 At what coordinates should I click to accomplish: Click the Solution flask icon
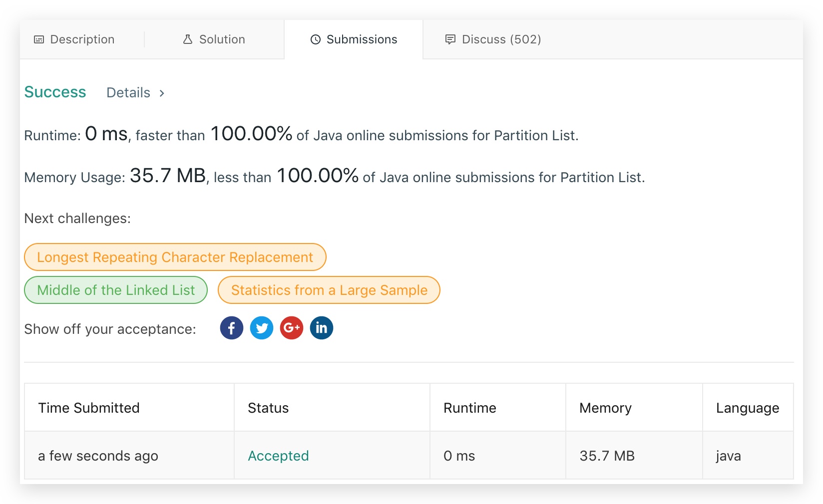click(188, 39)
